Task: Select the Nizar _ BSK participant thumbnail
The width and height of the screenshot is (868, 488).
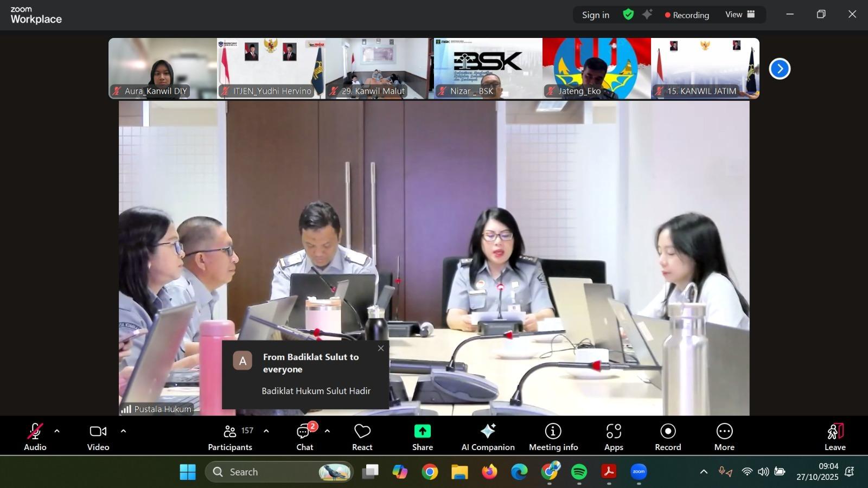Action: tap(487, 68)
